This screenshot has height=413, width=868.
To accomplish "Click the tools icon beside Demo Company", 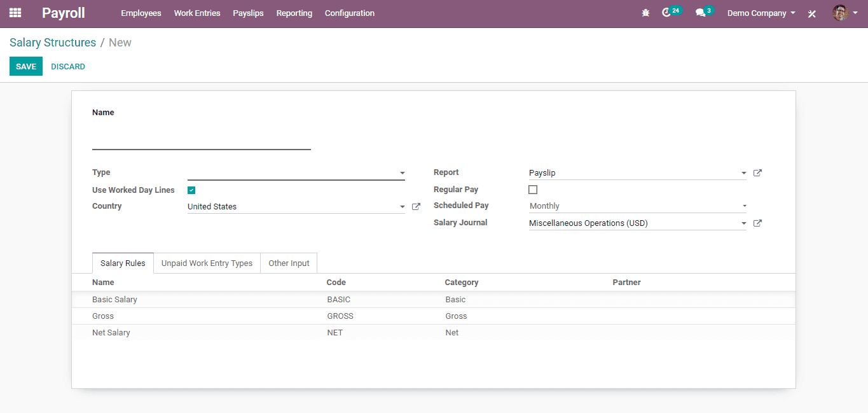I will pos(812,13).
